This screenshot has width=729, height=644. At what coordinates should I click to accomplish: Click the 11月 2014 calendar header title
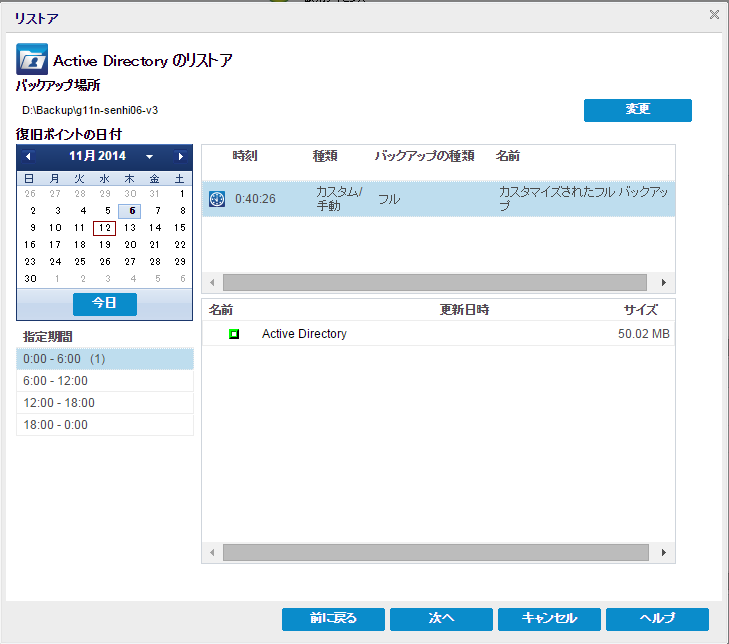98,156
